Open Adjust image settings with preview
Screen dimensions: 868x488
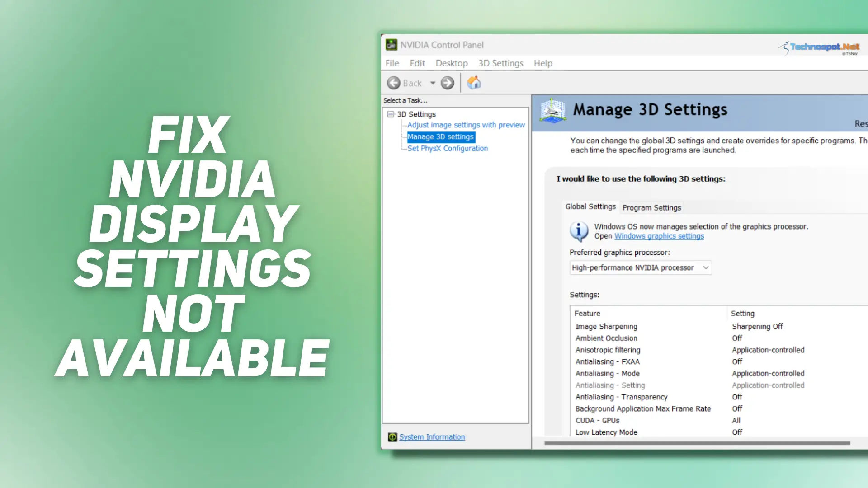466,125
